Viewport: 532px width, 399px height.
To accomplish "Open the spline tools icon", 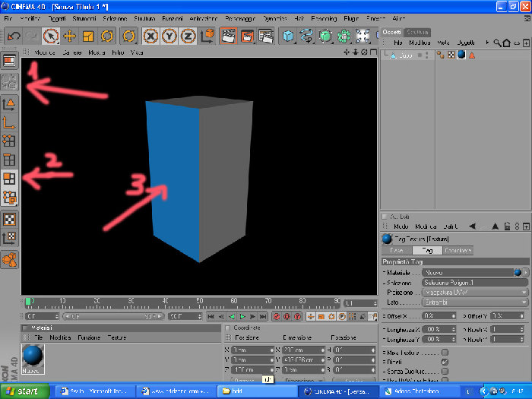I will coord(307,36).
